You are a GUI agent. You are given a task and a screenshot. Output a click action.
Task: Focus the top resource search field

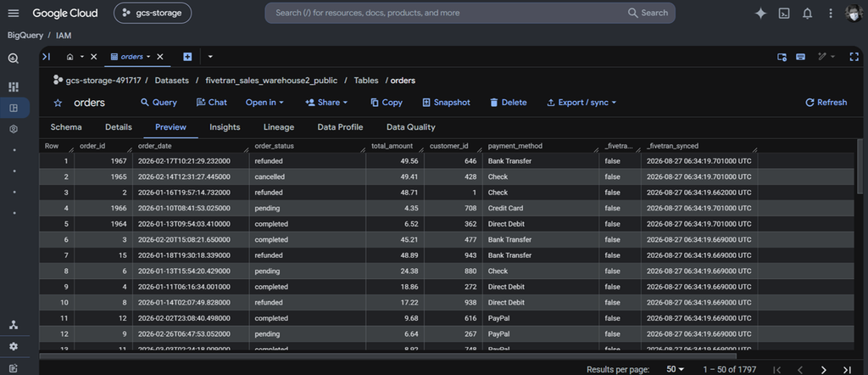[x=442, y=13]
